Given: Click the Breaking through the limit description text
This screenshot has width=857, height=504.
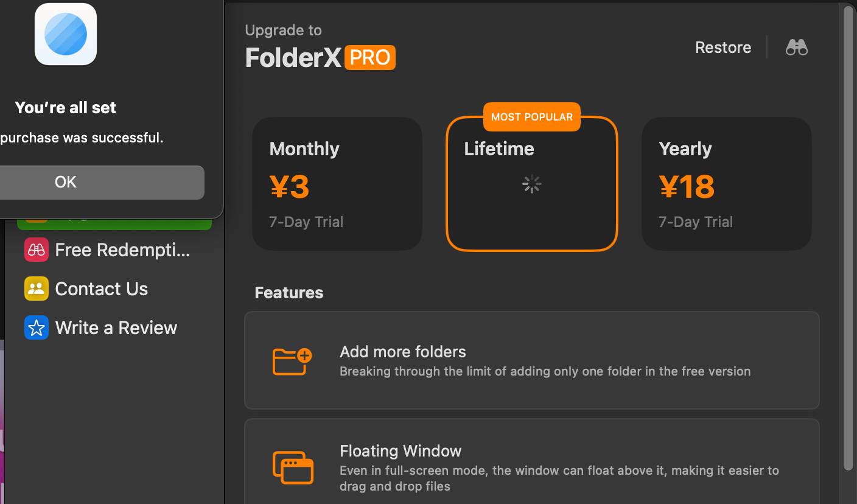Looking at the screenshot, I should 545,371.
